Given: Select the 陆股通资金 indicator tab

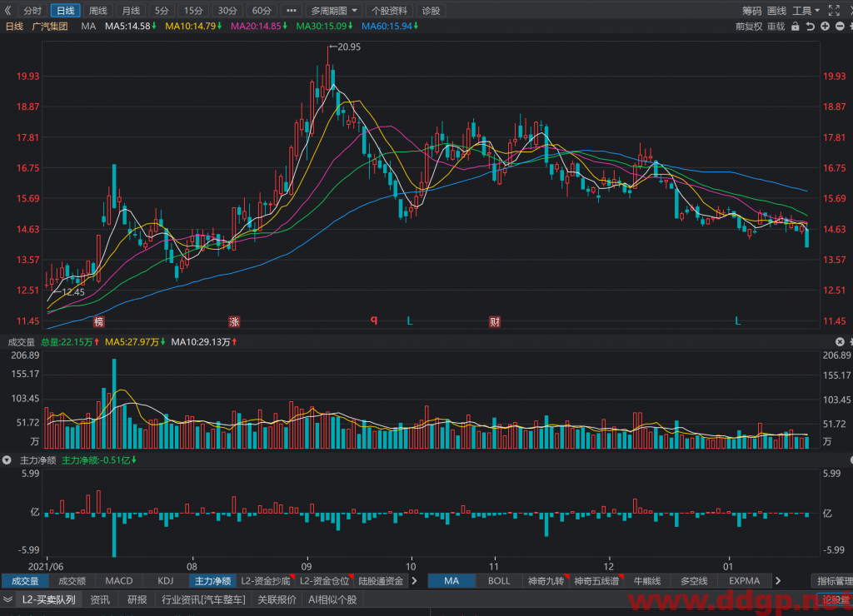Looking at the screenshot, I should point(381,581).
